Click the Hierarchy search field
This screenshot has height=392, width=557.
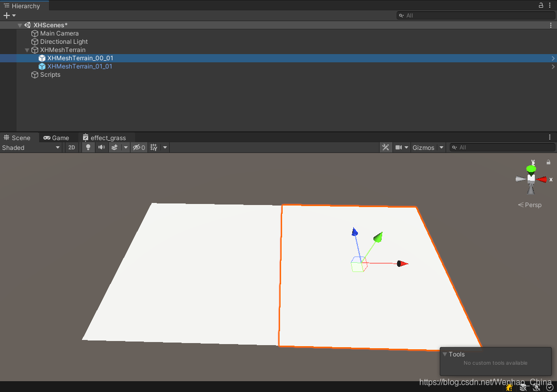click(x=476, y=15)
